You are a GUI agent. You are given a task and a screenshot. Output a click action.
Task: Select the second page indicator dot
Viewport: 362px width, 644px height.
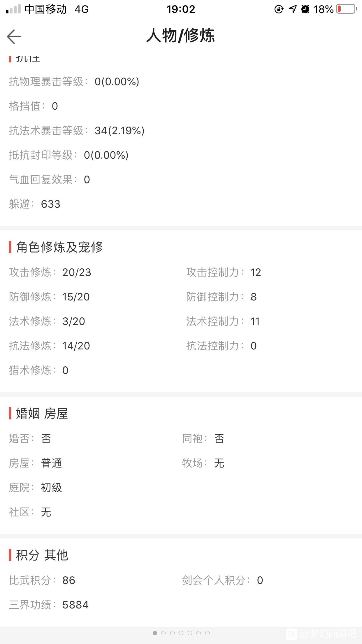tap(164, 633)
